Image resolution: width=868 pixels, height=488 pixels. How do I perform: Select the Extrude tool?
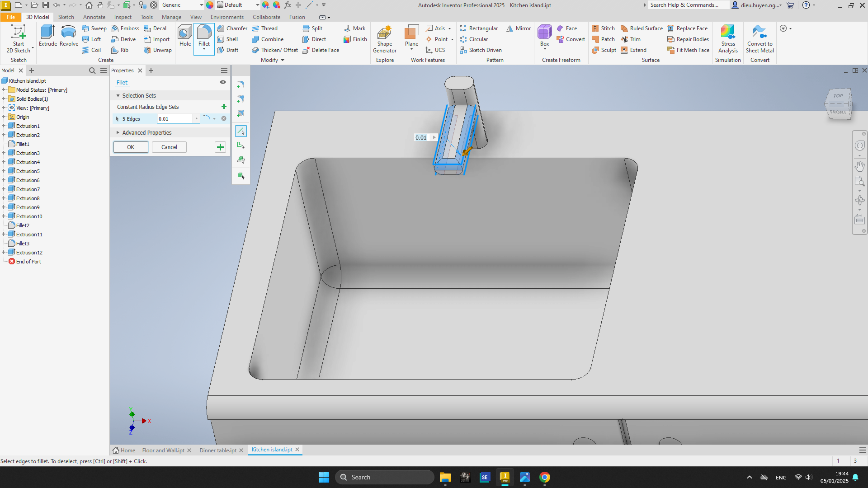click(x=47, y=36)
